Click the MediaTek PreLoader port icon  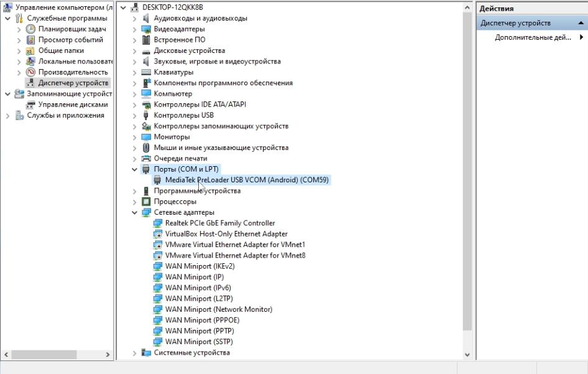[157, 180]
